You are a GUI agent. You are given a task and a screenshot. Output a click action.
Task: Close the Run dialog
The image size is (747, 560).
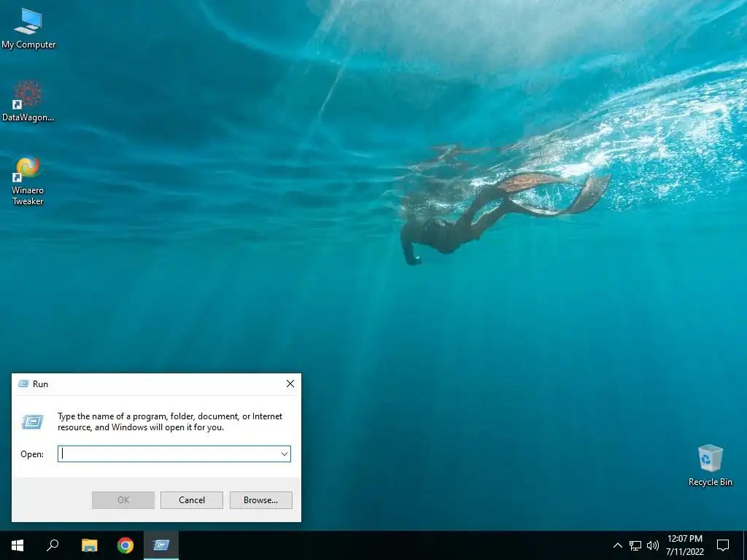(x=290, y=384)
